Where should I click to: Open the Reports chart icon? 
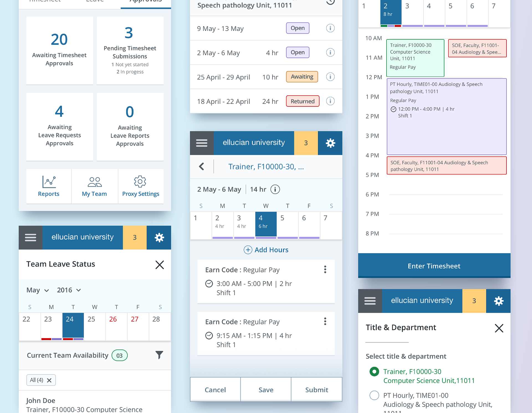point(49,182)
